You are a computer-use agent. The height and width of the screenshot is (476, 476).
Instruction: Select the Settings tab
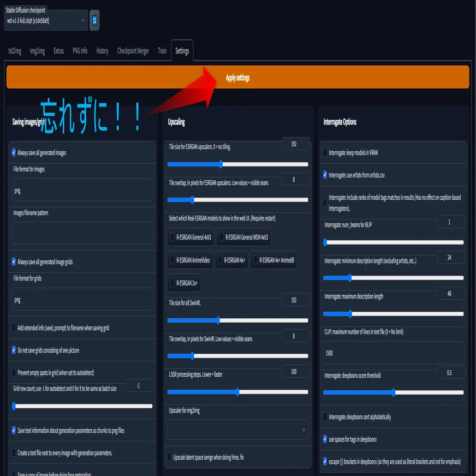[182, 51]
